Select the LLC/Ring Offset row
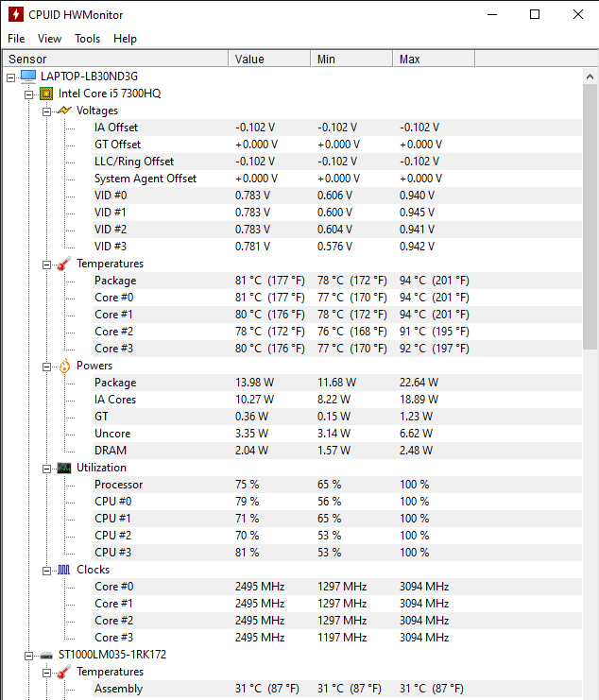599x700 pixels. [x=337, y=162]
